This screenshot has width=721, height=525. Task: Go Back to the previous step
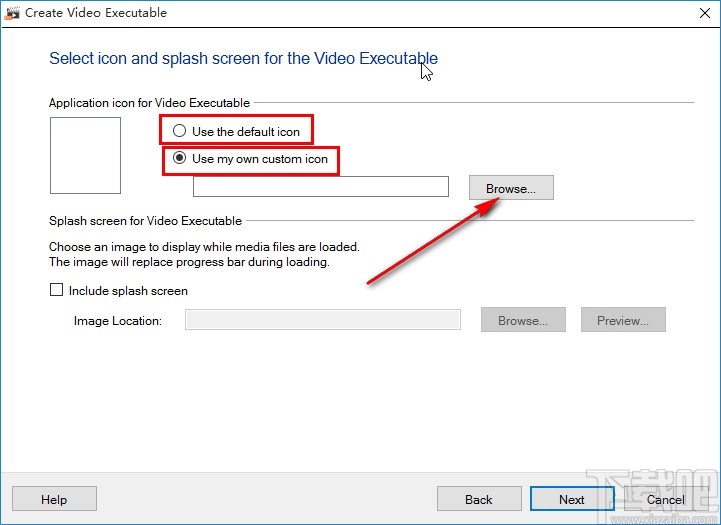(x=479, y=499)
